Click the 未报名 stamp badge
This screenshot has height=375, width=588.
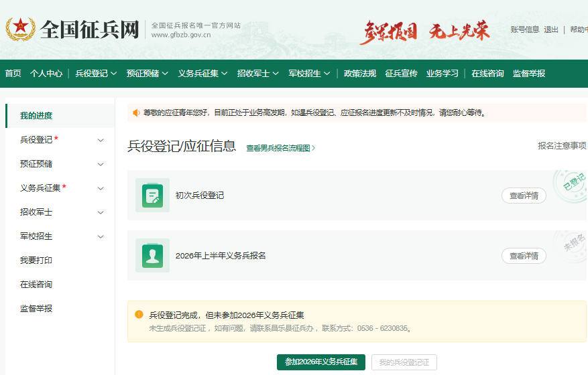tap(572, 244)
